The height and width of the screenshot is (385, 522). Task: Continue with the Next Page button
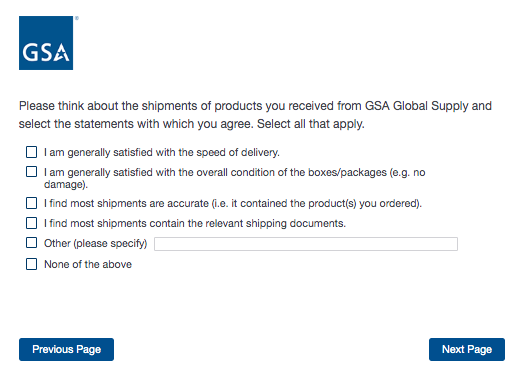467,349
